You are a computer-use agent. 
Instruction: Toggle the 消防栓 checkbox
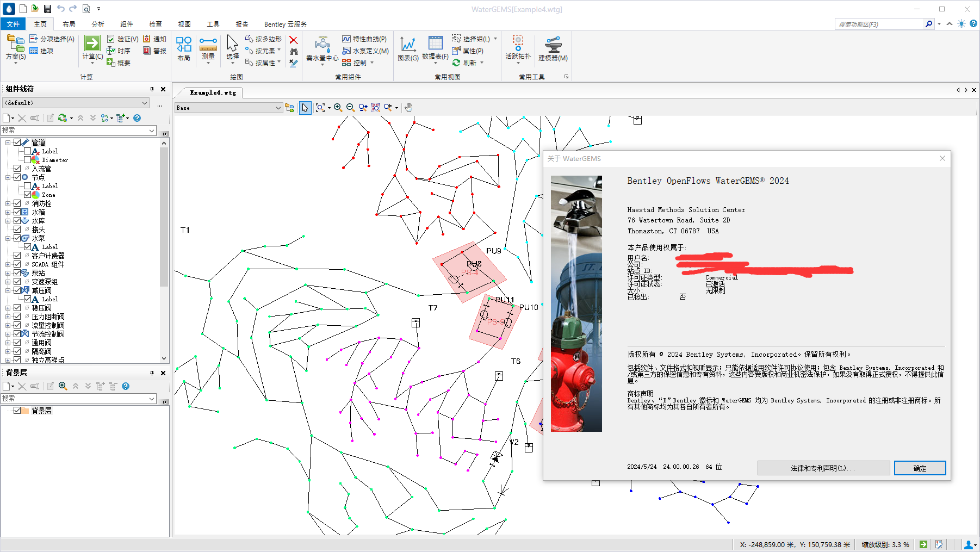click(17, 203)
